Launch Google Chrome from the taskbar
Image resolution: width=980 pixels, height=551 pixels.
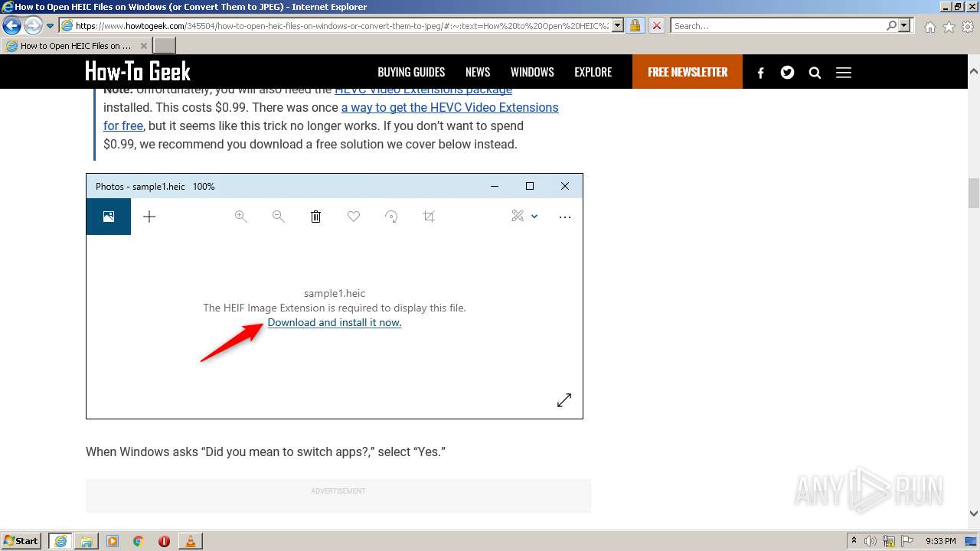coord(139,541)
